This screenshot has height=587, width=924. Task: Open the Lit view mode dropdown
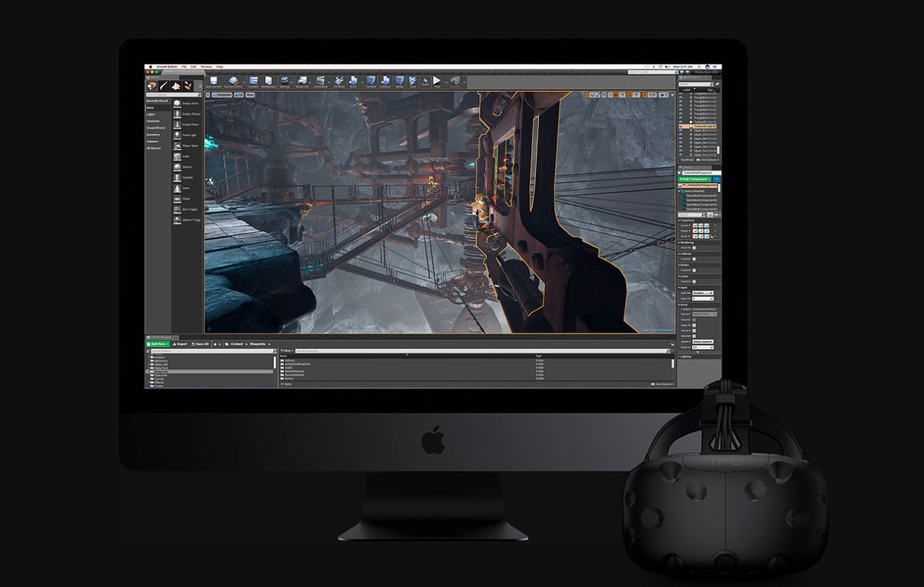point(239,95)
